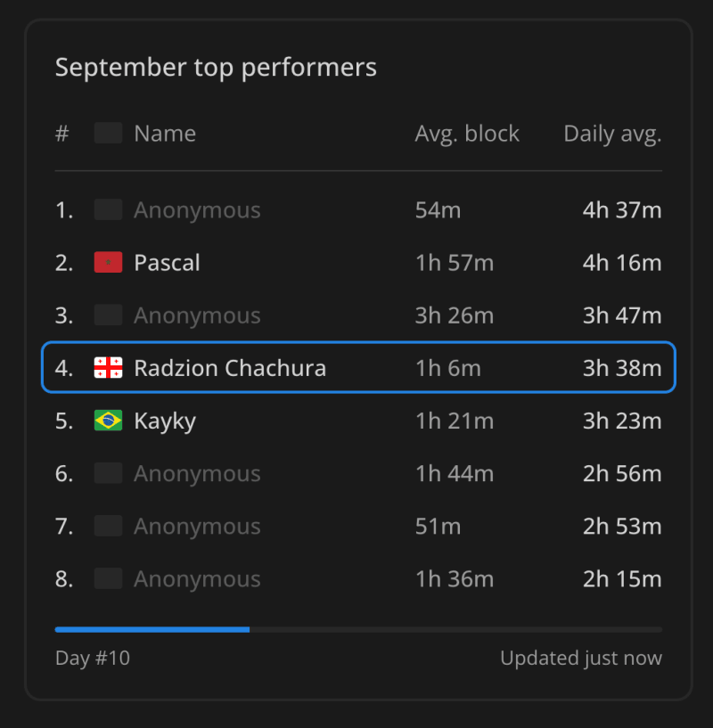
Task: Click flag placeholder in rank three row
Action: (x=108, y=315)
